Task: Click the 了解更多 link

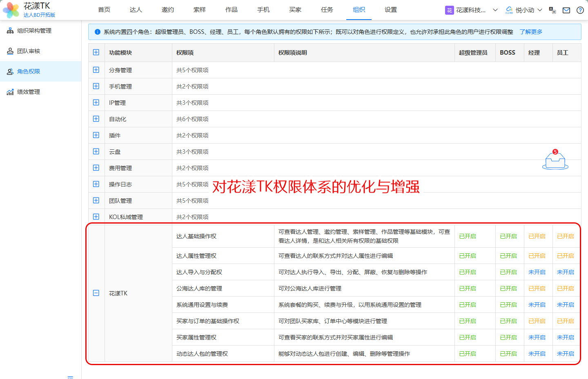Action: tap(531, 32)
